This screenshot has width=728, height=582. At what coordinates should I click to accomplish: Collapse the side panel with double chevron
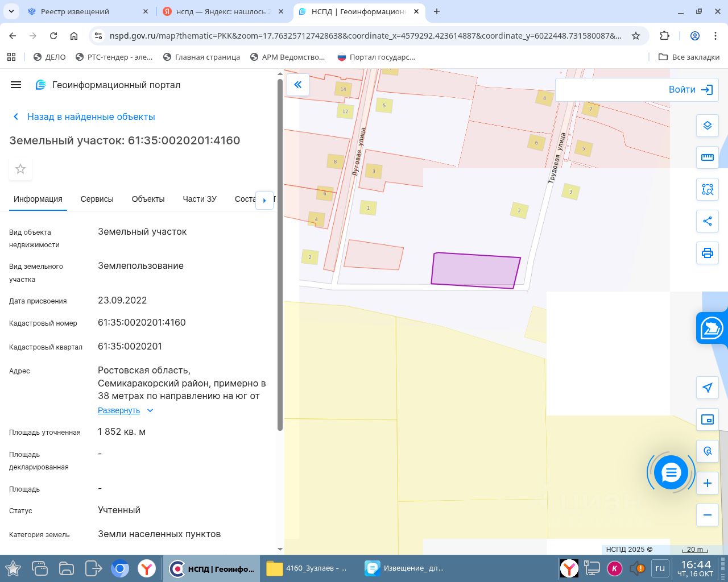click(297, 85)
